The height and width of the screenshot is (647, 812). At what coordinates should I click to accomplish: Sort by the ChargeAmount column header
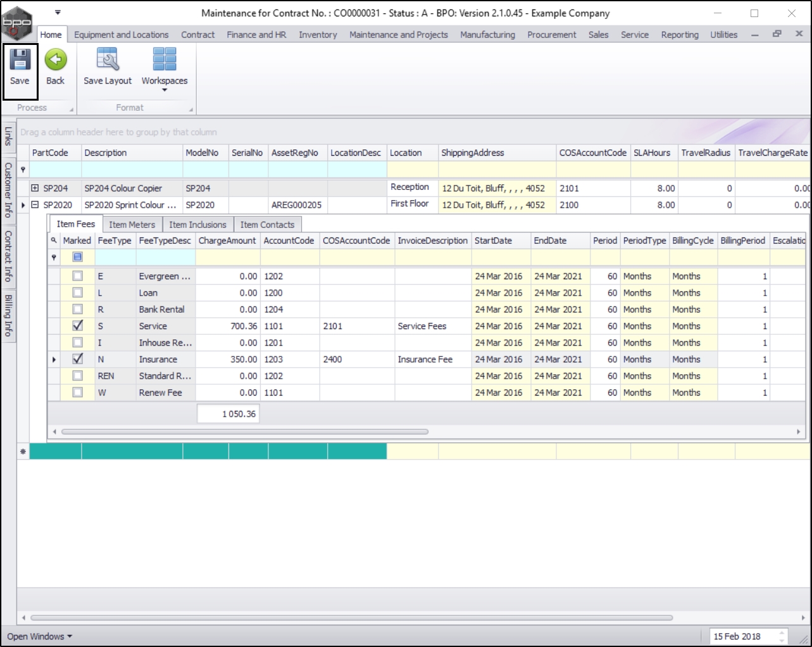(x=227, y=241)
